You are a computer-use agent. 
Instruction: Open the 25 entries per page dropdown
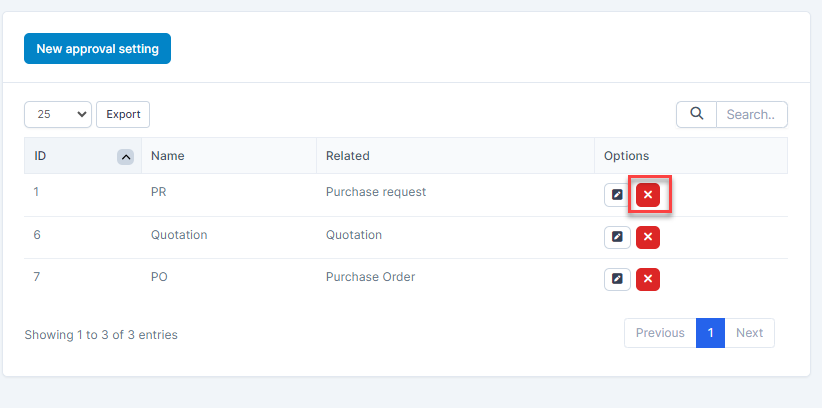pyautogui.click(x=58, y=114)
